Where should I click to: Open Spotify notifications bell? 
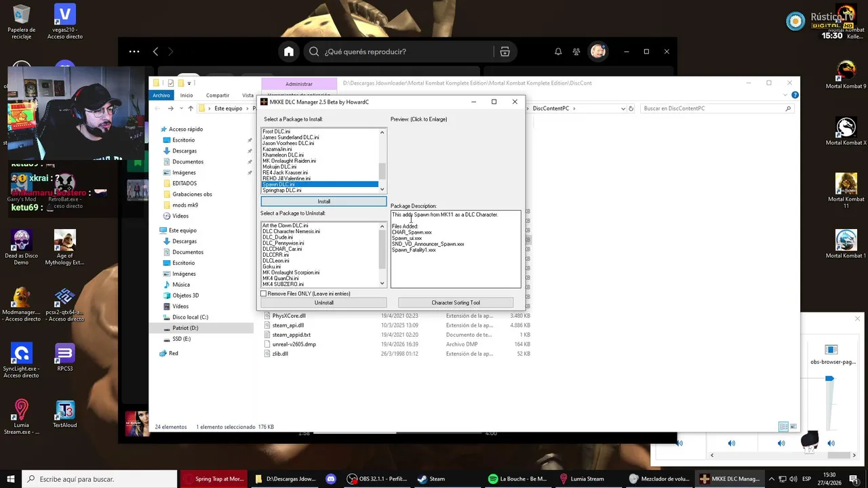click(x=558, y=52)
